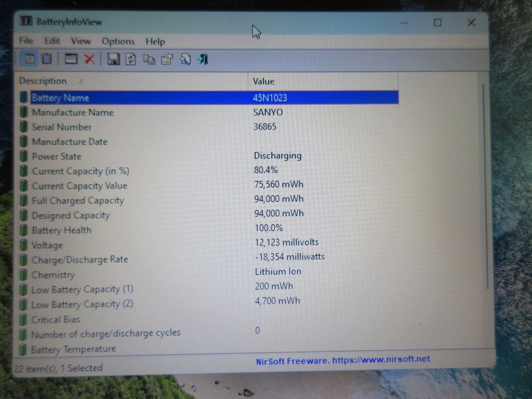Maximize the BatteryInfoView window
The height and width of the screenshot is (399, 532).
point(437,23)
